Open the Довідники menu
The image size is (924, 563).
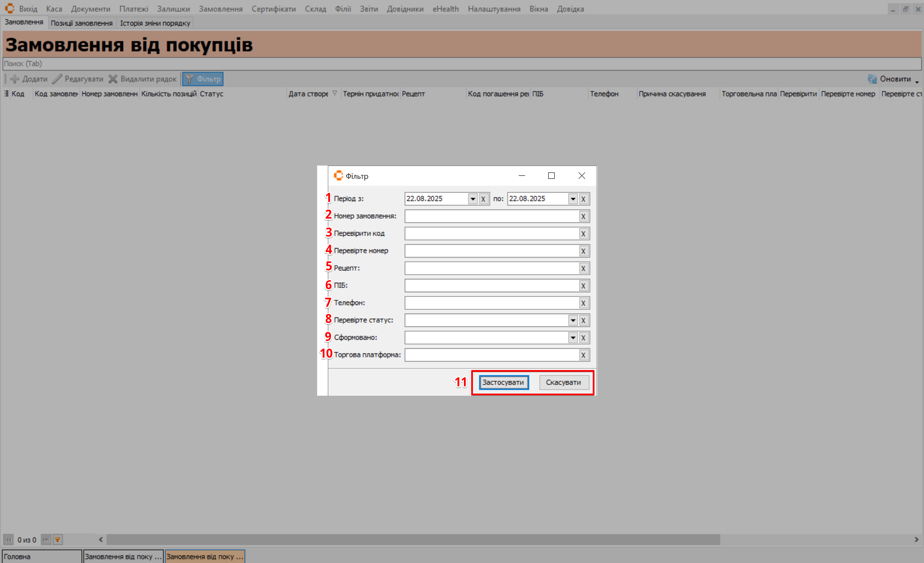405,9
